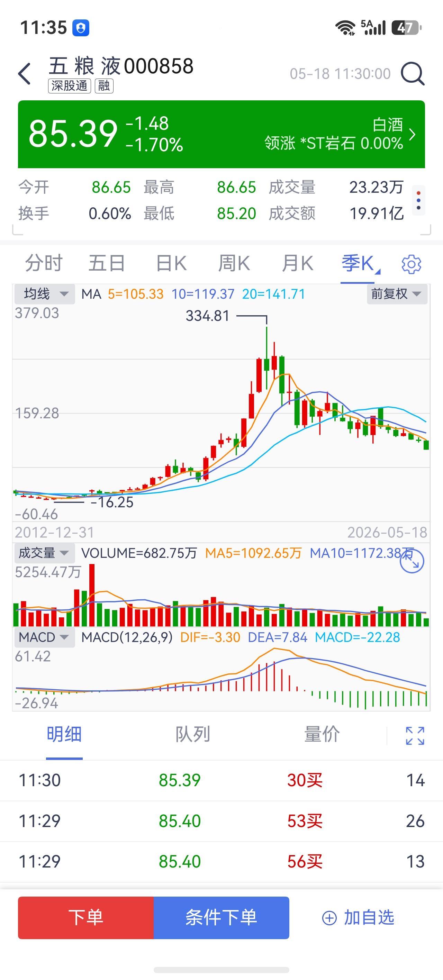
Task: Tap the battery indicator icon
Action: tap(407, 28)
